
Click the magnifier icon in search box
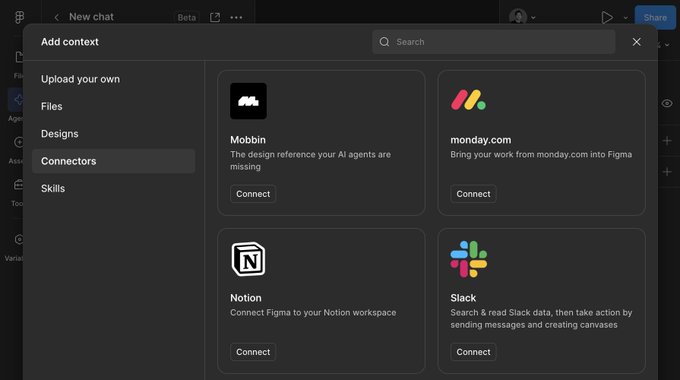pos(384,42)
